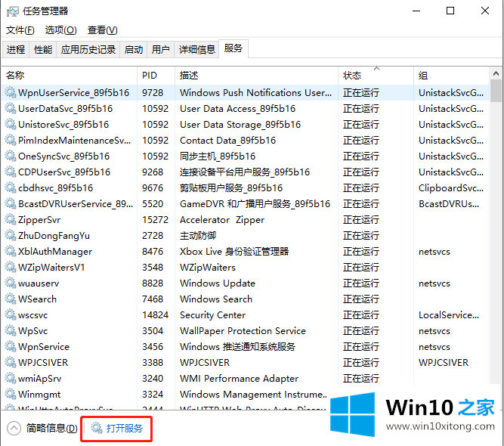Click the ZipperSvr service gear icon

click(x=11, y=220)
